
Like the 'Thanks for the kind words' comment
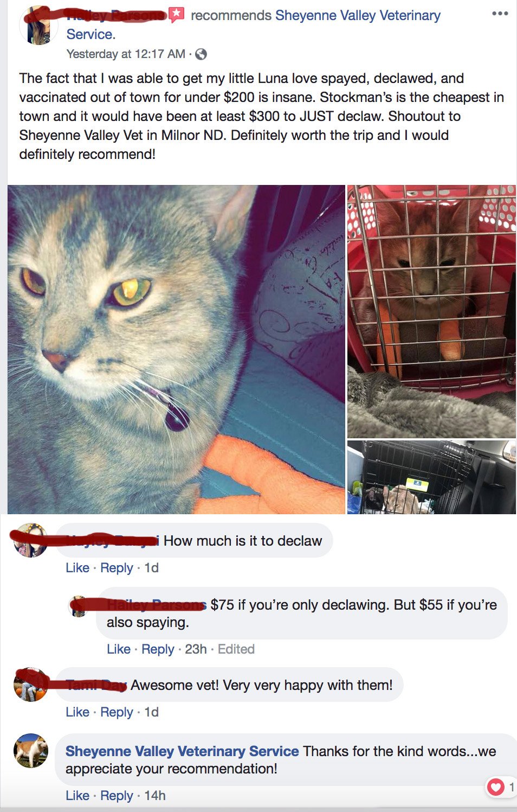[77, 796]
